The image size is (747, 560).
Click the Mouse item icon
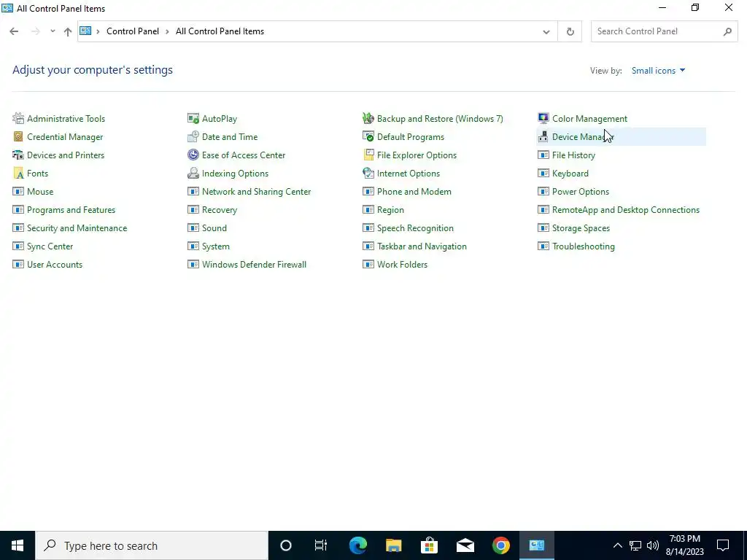(18, 192)
